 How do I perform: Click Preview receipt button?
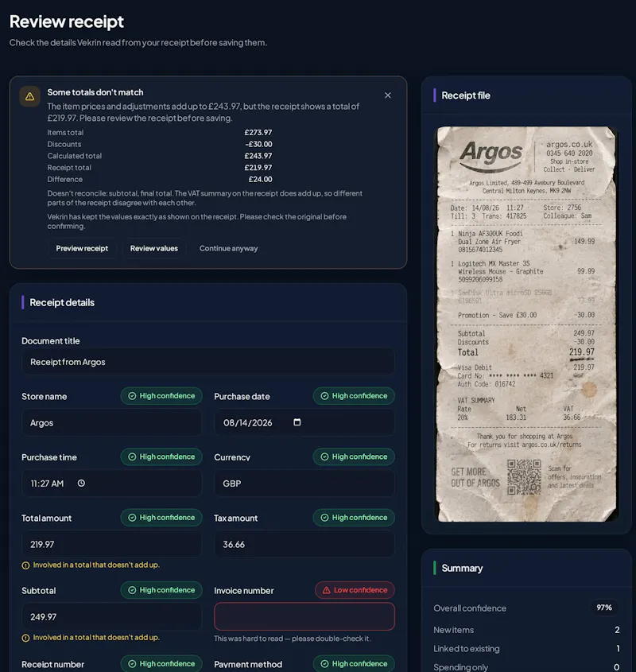(x=82, y=248)
